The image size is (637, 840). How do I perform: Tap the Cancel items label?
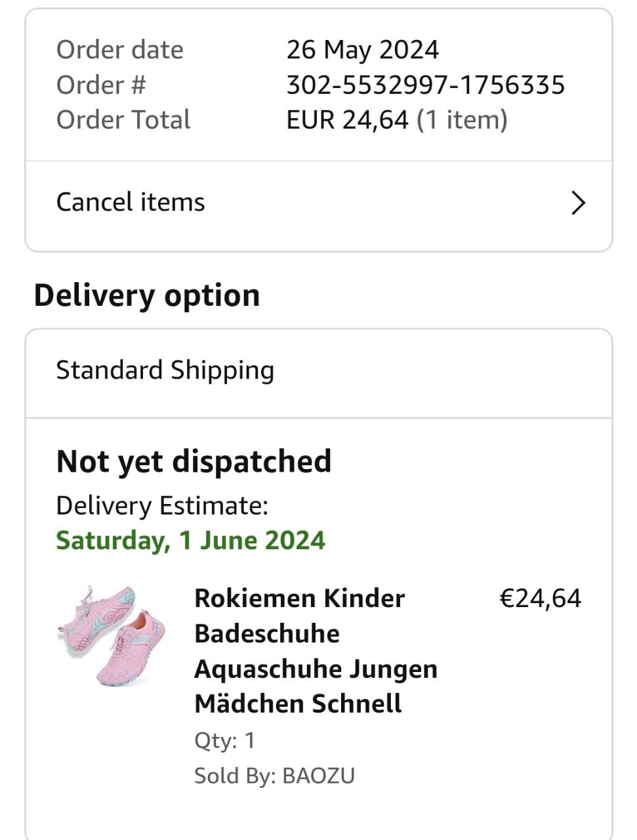(131, 202)
